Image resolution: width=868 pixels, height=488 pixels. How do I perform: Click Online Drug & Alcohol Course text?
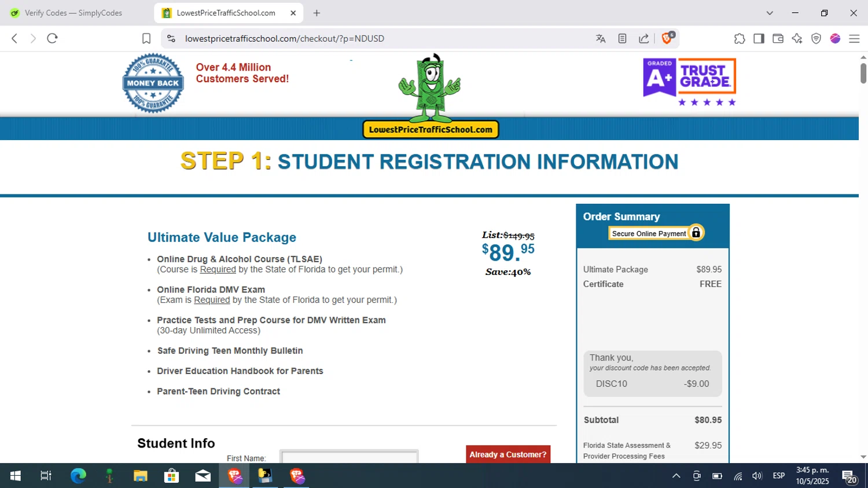(240, 259)
